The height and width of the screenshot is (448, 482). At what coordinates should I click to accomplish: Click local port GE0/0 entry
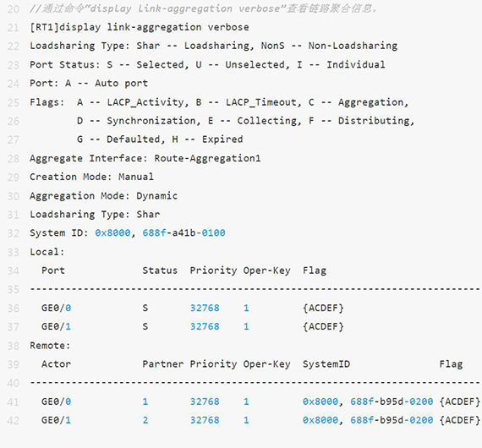click(57, 308)
